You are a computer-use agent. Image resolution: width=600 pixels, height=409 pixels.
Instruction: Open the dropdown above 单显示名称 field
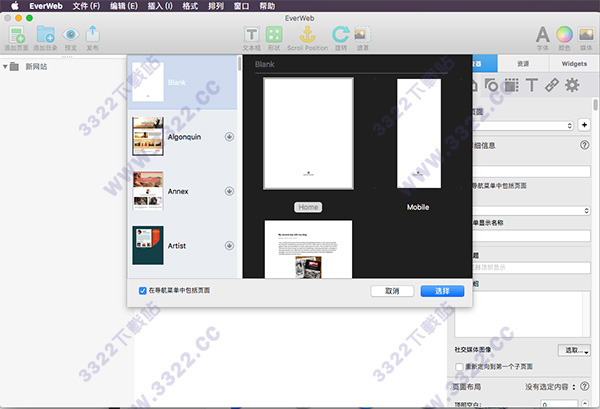[532, 210]
